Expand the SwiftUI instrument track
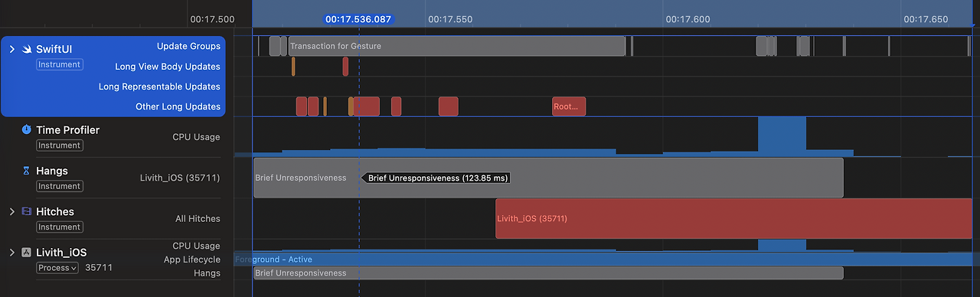The image size is (980, 297). click(11, 49)
